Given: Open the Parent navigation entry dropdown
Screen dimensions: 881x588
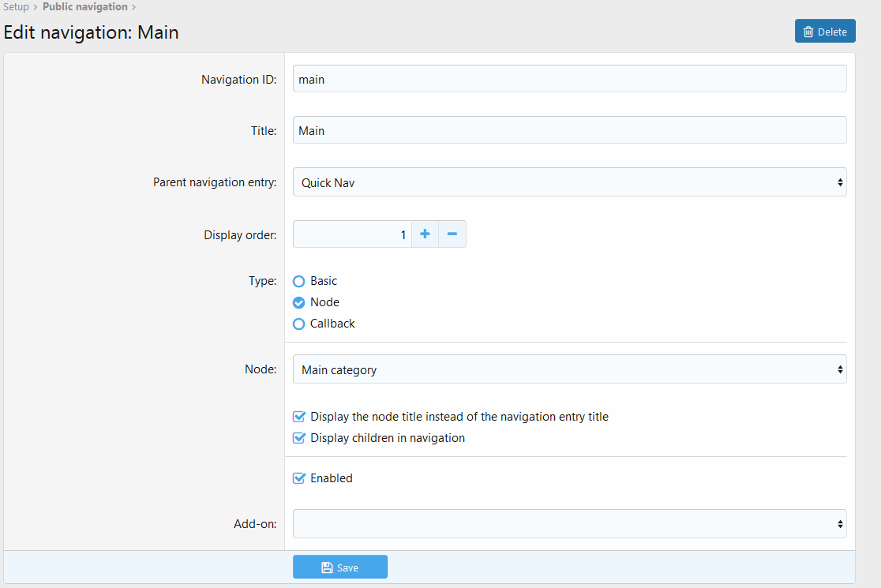Looking at the screenshot, I should click(570, 182).
